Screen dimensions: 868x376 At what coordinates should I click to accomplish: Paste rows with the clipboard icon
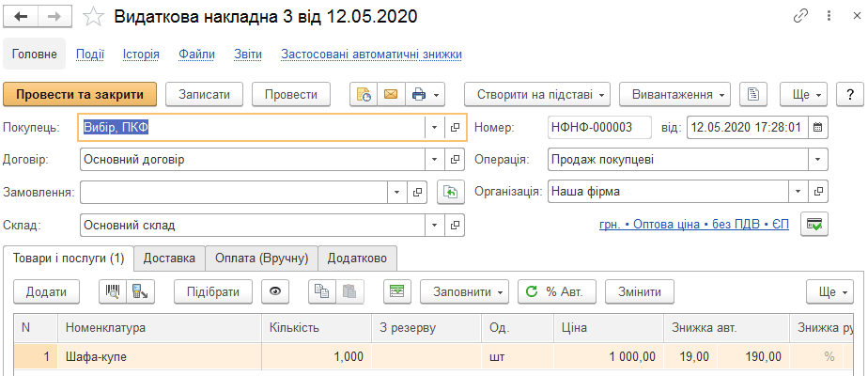tap(349, 291)
